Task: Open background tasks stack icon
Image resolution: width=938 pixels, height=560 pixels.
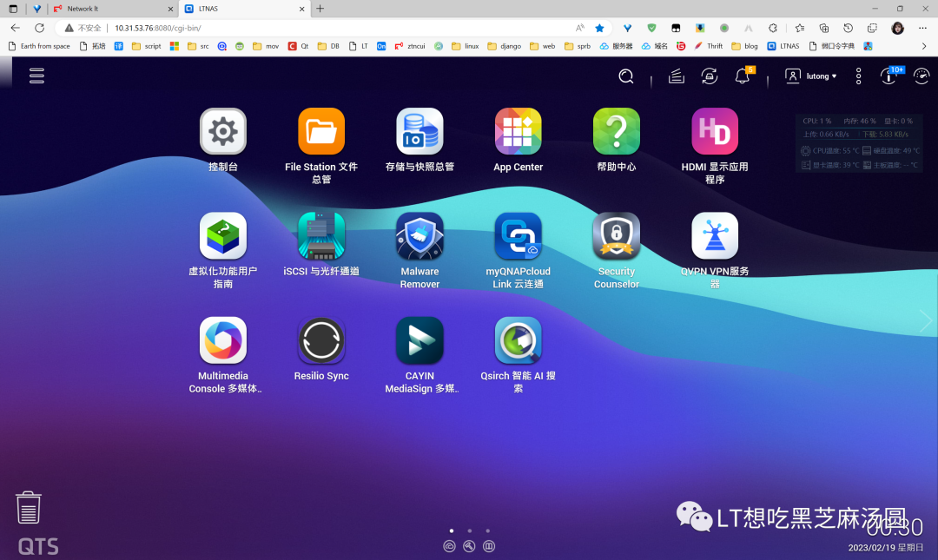Action: 676,76
